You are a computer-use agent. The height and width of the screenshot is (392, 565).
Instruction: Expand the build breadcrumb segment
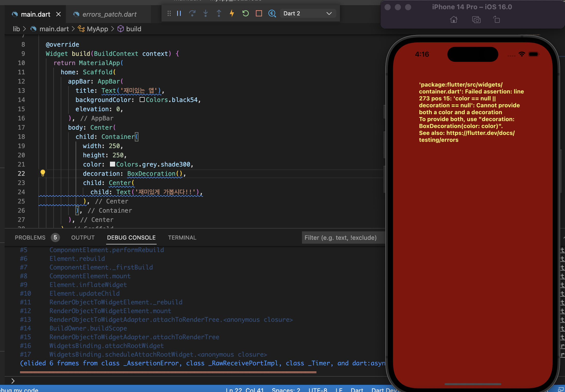[133, 29]
